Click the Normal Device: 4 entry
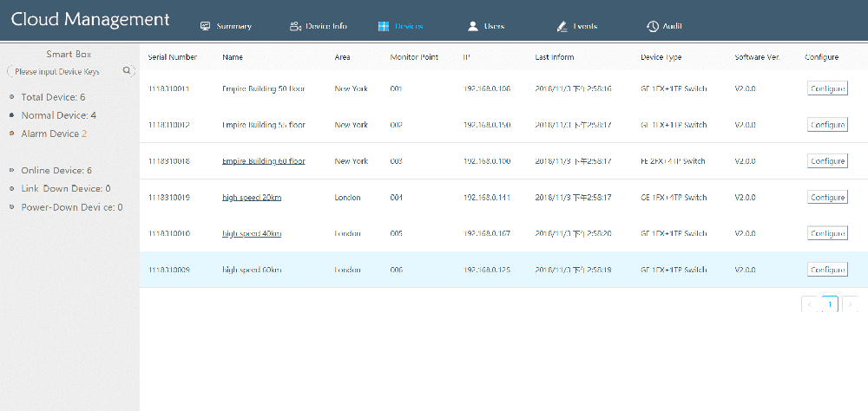 59,115
